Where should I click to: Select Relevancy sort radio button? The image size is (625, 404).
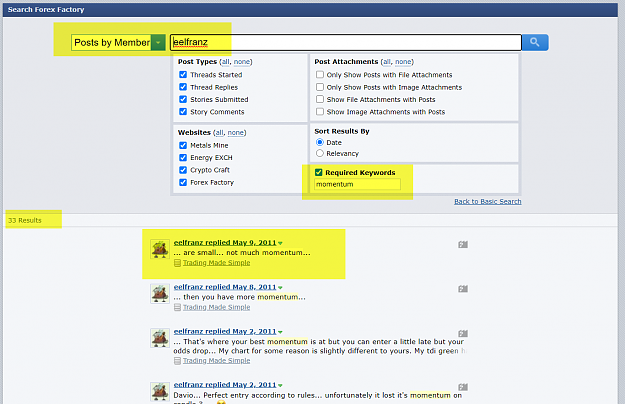(x=320, y=153)
